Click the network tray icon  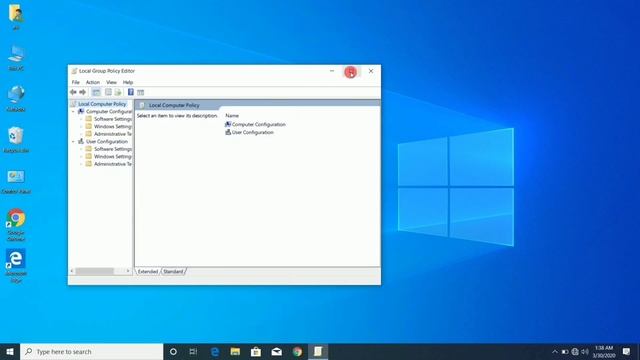click(575, 351)
